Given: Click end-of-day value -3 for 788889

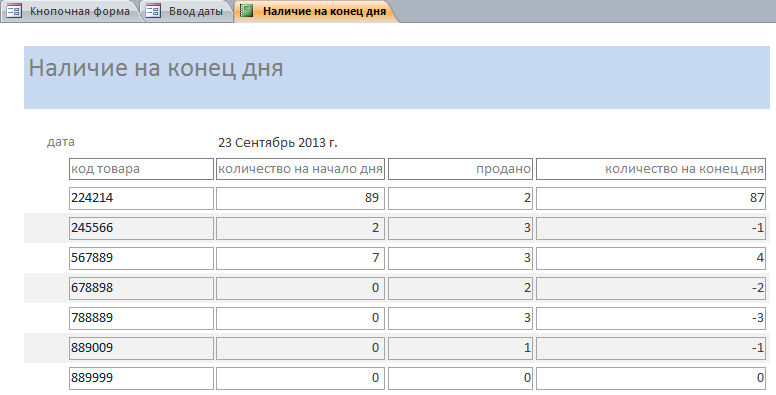Looking at the screenshot, I should click(651, 318).
